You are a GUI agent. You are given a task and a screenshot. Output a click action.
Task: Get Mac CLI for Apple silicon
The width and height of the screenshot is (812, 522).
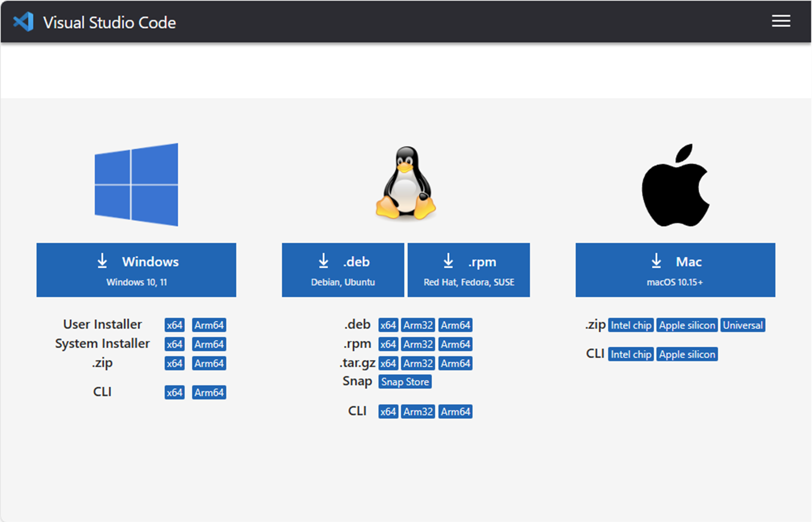(x=687, y=354)
